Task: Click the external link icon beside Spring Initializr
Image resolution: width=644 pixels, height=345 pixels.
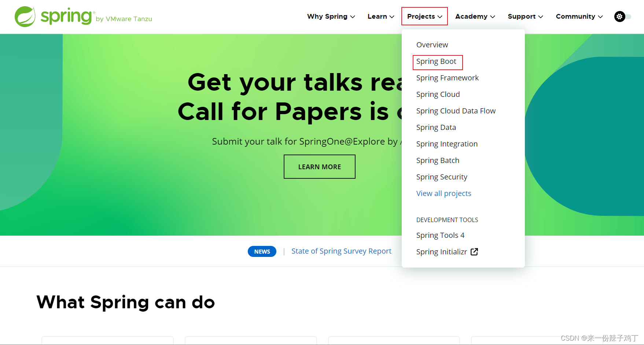Action: [x=474, y=252]
